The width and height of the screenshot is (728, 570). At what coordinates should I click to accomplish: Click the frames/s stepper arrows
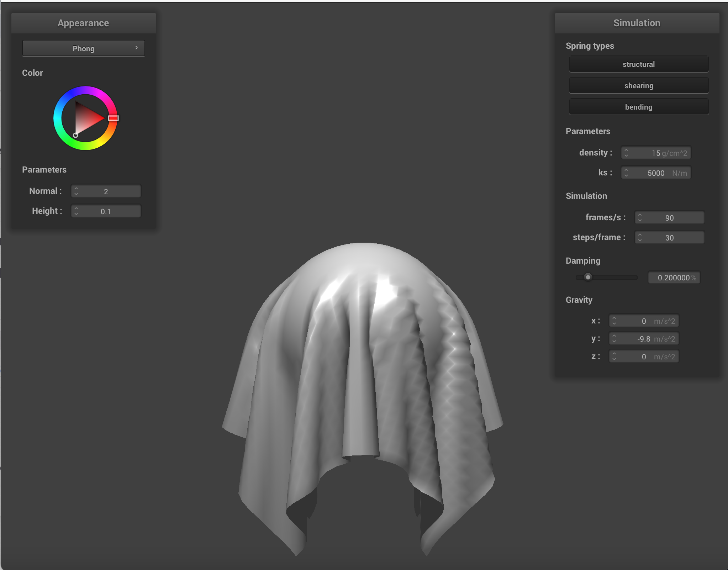640,217
